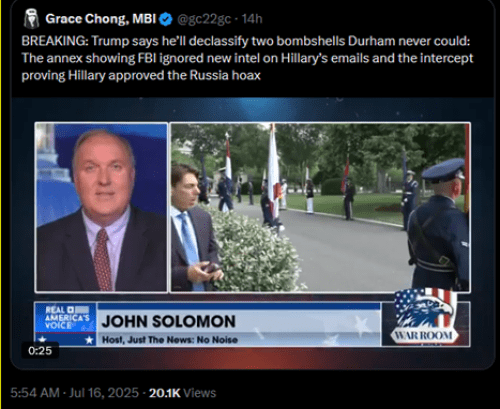Viewport: 500px width, 409px height.
Task: Open the display name Grace Chong, MBI
Action: click(101, 19)
